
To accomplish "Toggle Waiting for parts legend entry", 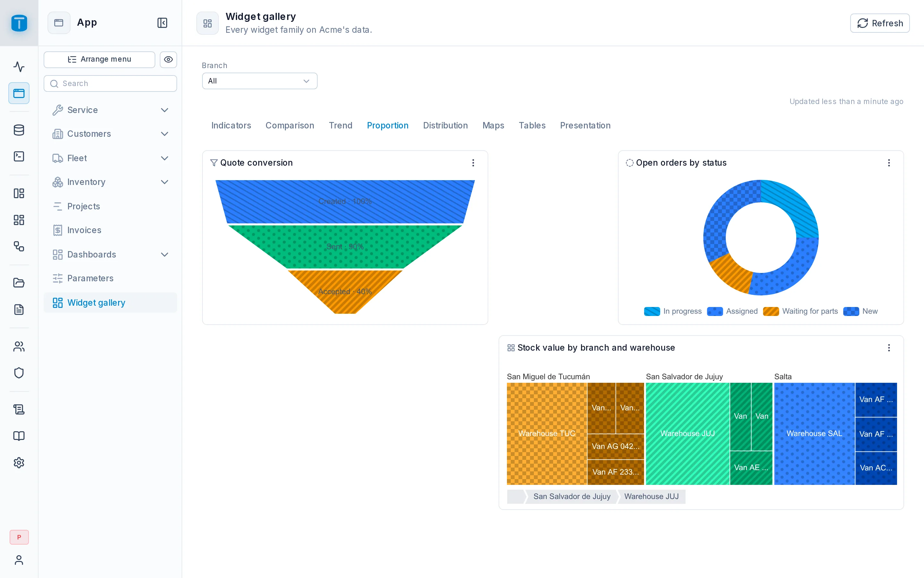I will coord(800,311).
